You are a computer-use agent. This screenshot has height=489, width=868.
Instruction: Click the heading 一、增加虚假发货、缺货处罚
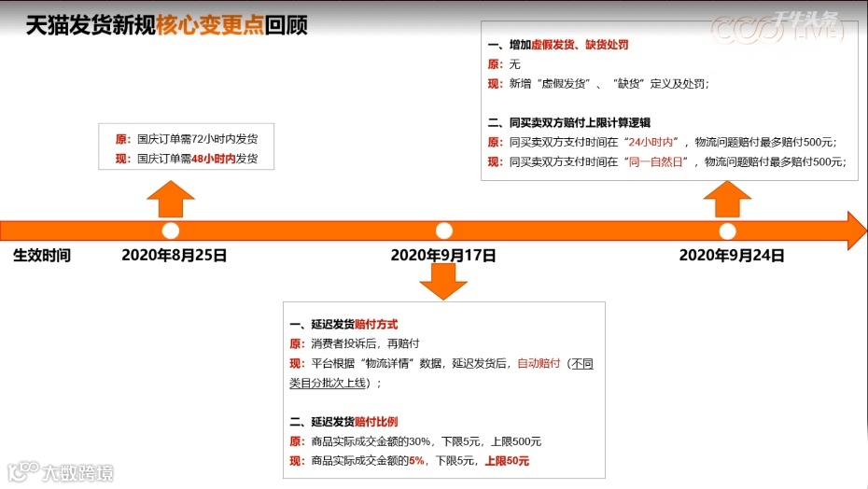click(x=558, y=45)
